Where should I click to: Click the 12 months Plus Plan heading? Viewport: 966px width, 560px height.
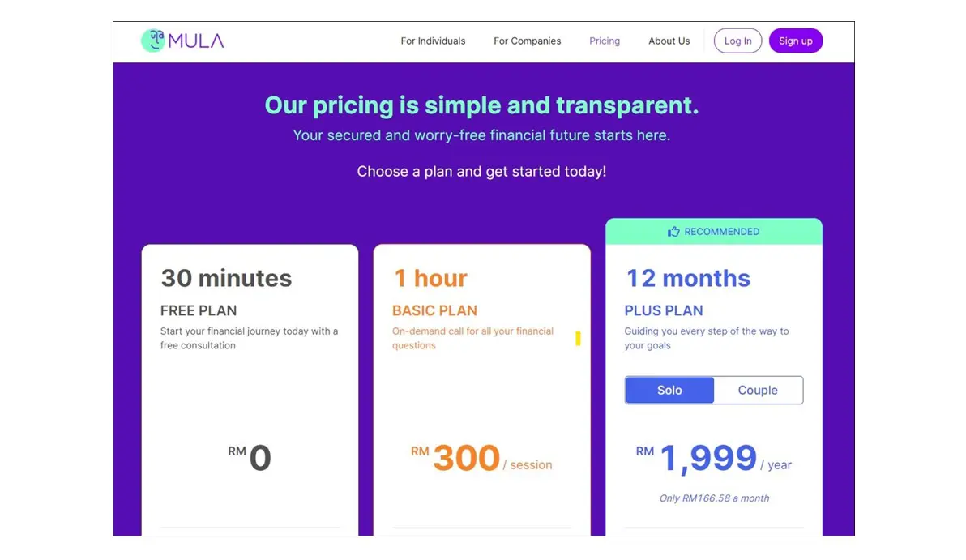(688, 278)
